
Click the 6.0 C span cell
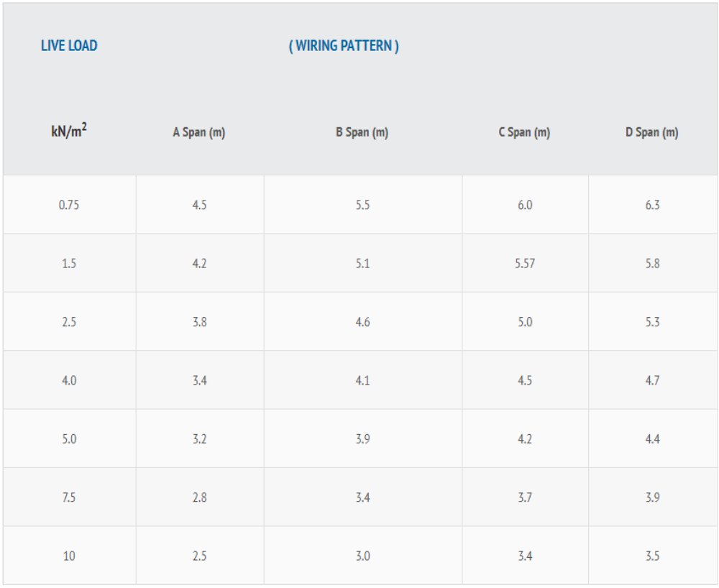click(525, 205)
